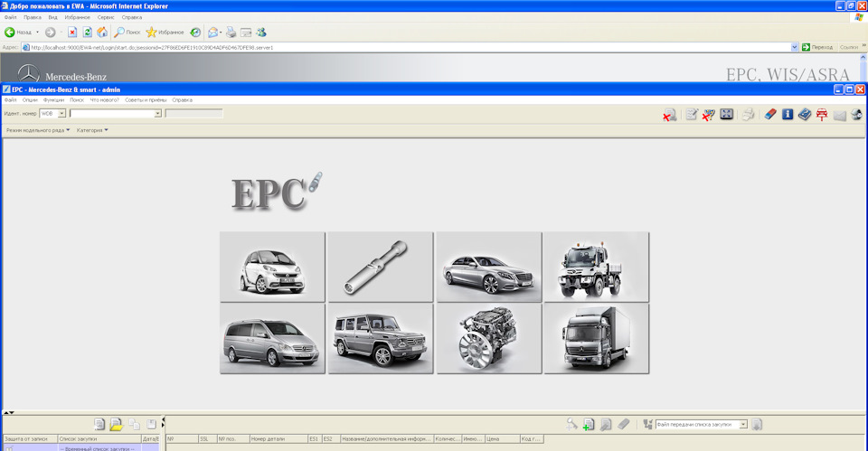Select the Unimog truck thumbnail
The height and width of the screenshot is (451, 868).
click(596, 267)
